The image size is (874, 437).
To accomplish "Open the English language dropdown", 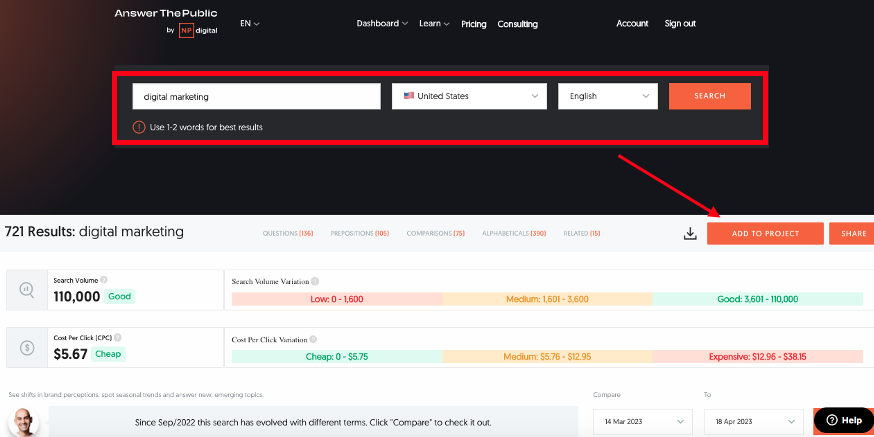I will point(607,96).
